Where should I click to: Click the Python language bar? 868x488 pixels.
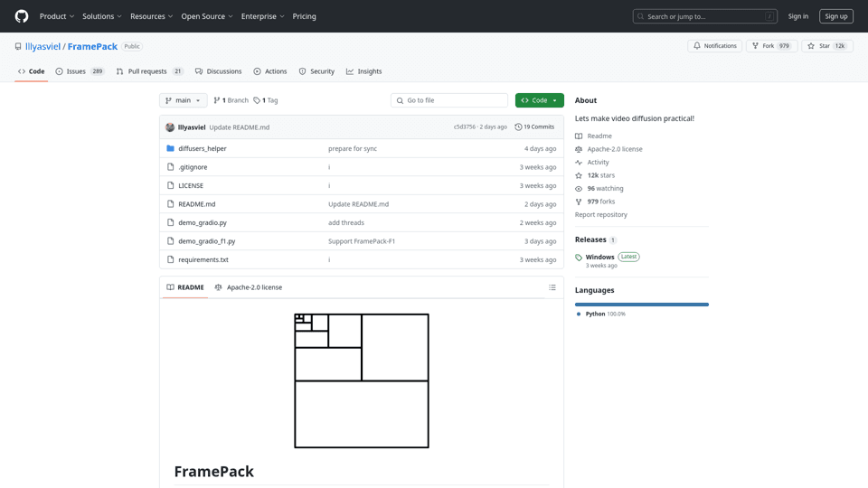point(641,305)
